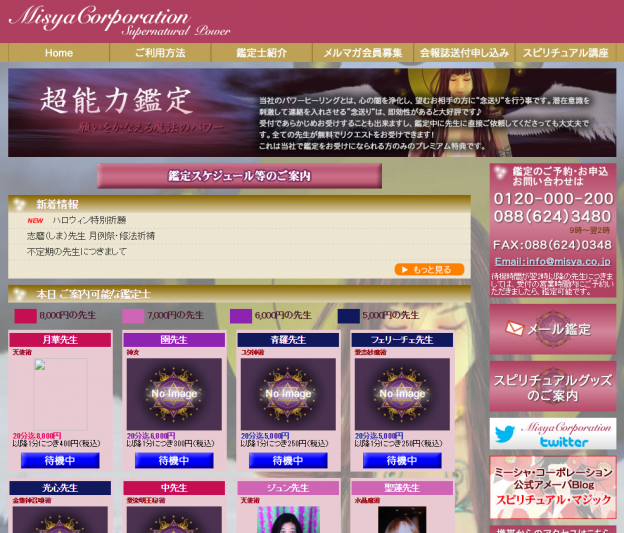Open 会報誌送付申し込み menu item
624x533 pixels.
pyautogui.click(x=464, y=53)
